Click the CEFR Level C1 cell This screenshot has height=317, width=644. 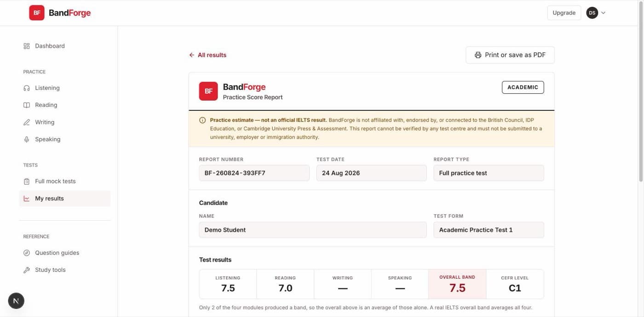[515, 284]
